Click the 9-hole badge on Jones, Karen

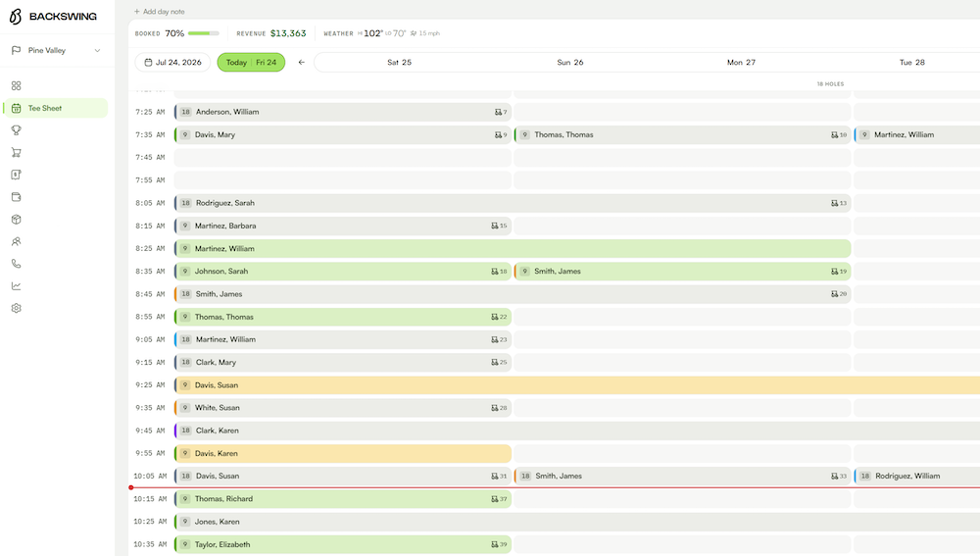coord(185,522)
